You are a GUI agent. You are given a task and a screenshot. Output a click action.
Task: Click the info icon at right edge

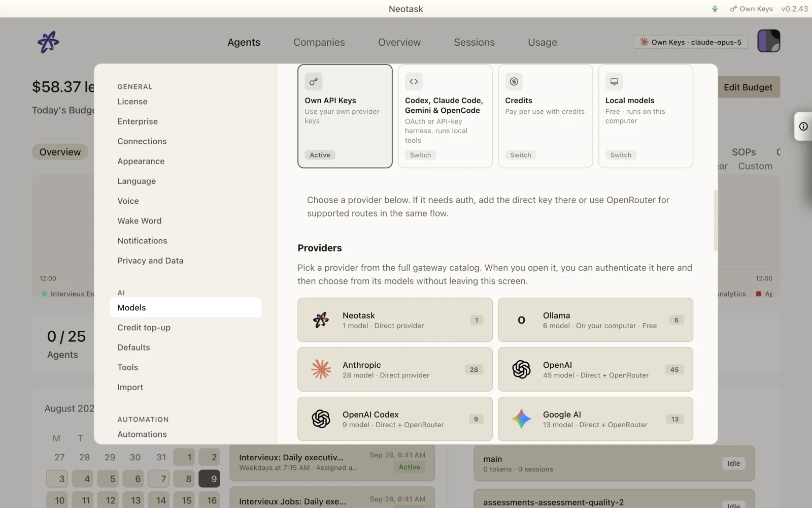point(803,126)
